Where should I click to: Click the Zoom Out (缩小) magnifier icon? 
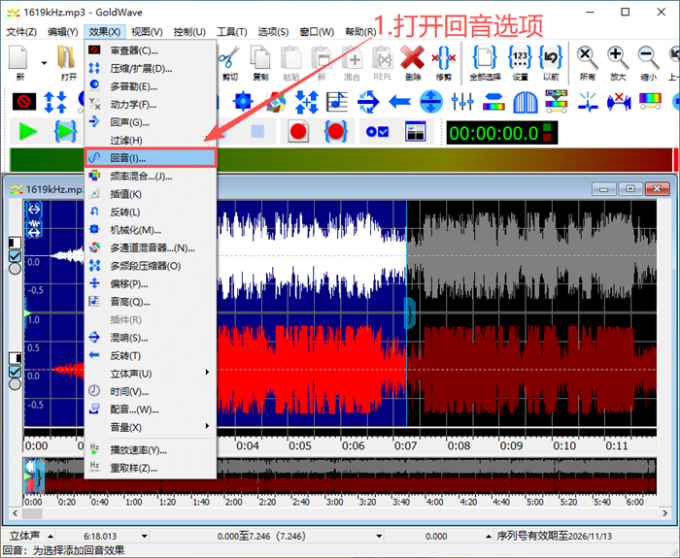[648, 58]
